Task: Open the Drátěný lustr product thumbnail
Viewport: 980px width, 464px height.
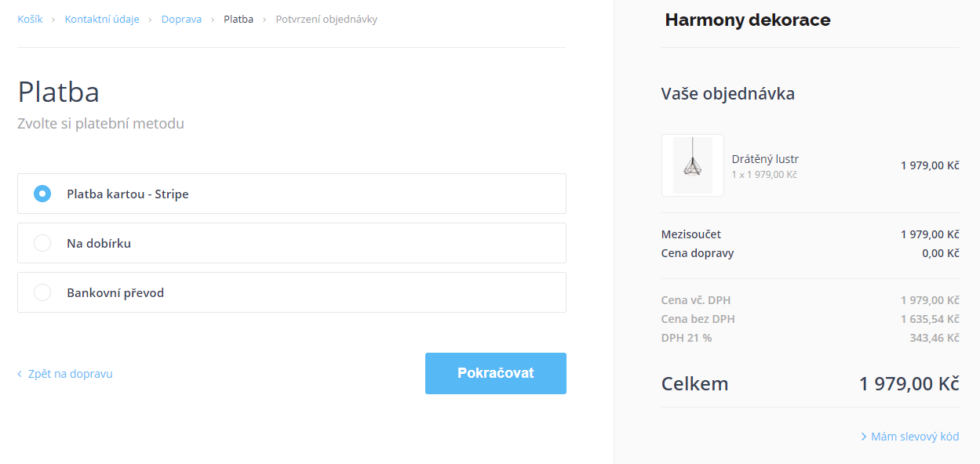Action: tap(693, 165)
